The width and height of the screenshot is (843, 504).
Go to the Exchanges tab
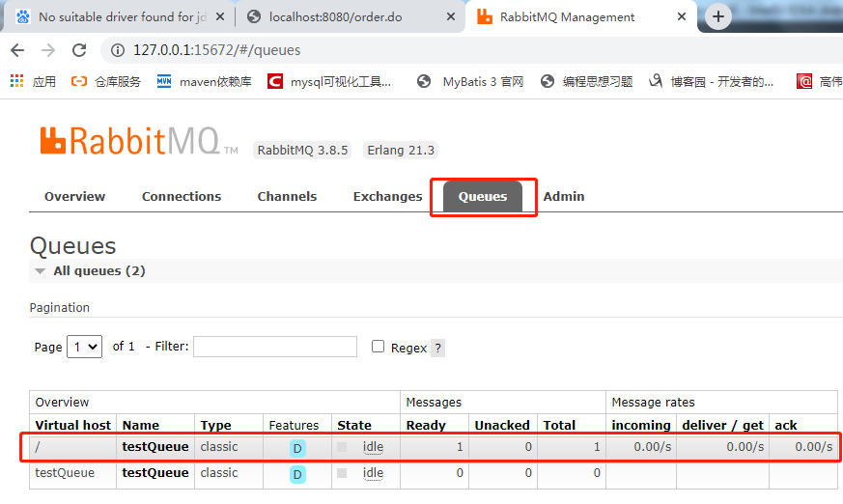point(387,197)
